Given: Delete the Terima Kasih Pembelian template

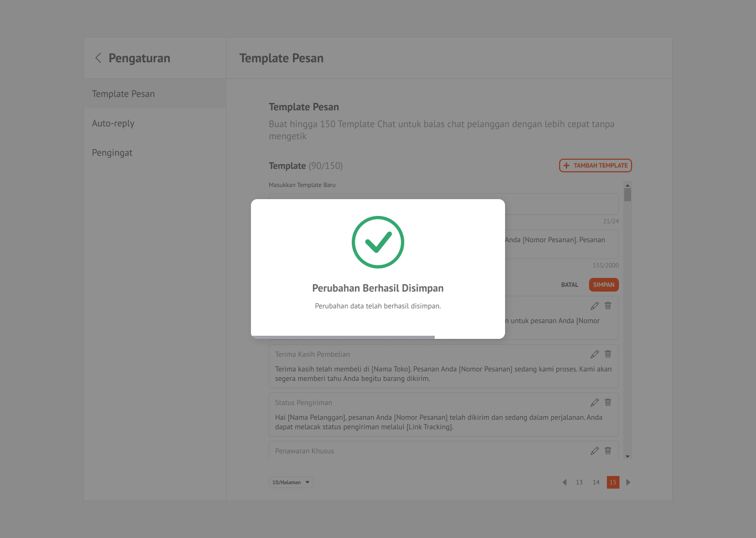Looking at the screenshot, I should click(608, 354).
